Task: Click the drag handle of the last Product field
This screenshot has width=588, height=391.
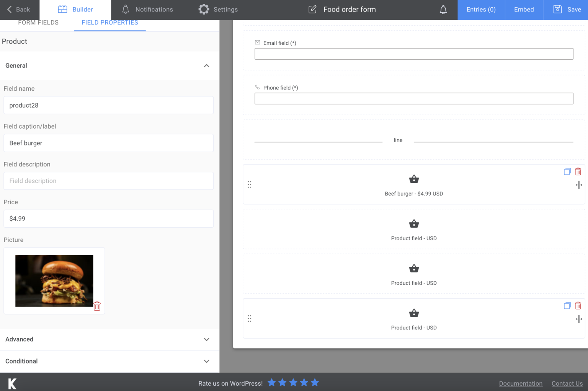Action: point(249,318)
